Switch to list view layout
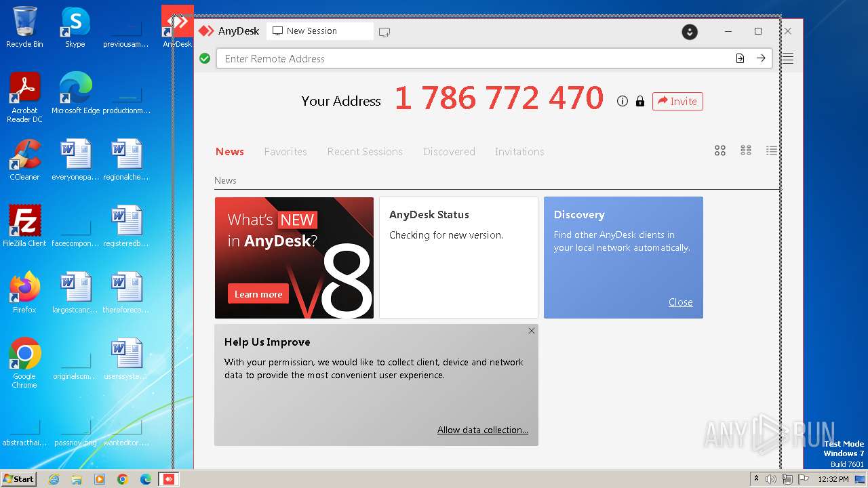 [772, 150]
